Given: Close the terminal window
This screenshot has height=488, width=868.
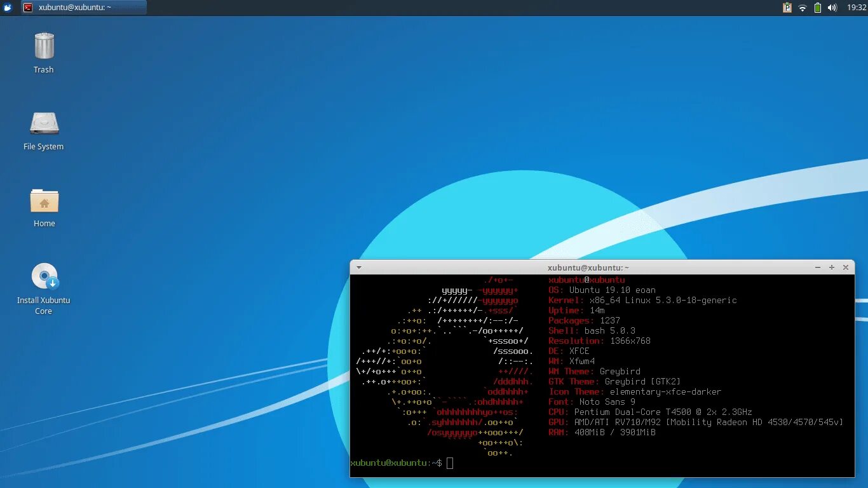Looking at the screenshot, I should 846,268.
